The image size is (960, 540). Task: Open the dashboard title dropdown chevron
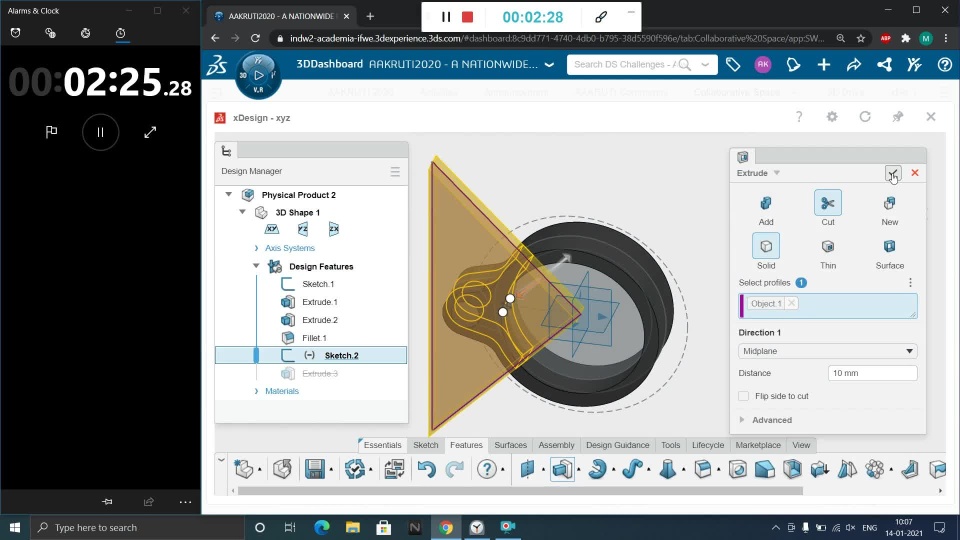[549, 64]
